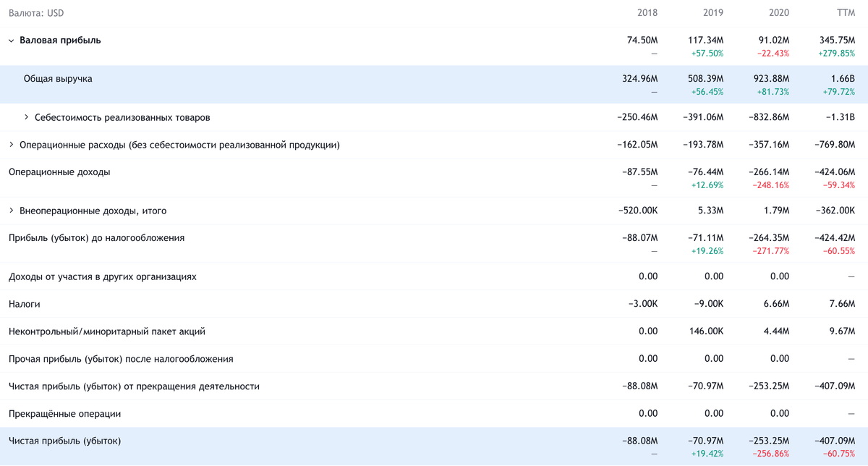Click the Валюта: USD label
The image size is (868, 466).
pos(35,13)
